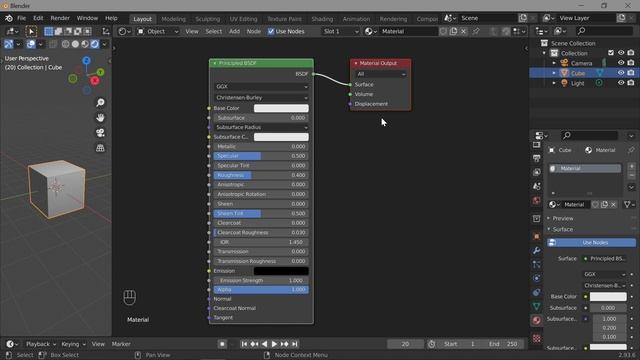Add material slot plus button

pos(631,167)
